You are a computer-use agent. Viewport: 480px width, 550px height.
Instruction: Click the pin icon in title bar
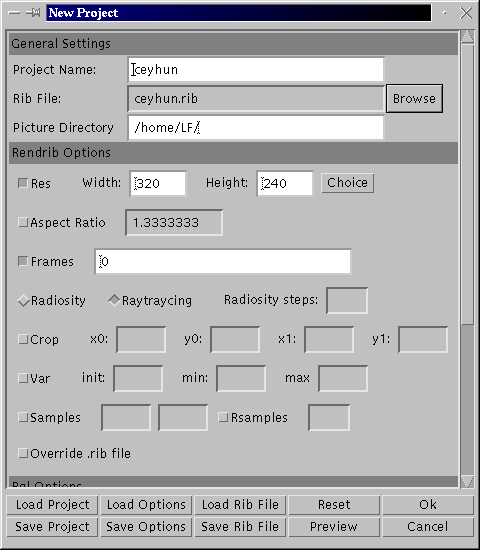[33, 13]
